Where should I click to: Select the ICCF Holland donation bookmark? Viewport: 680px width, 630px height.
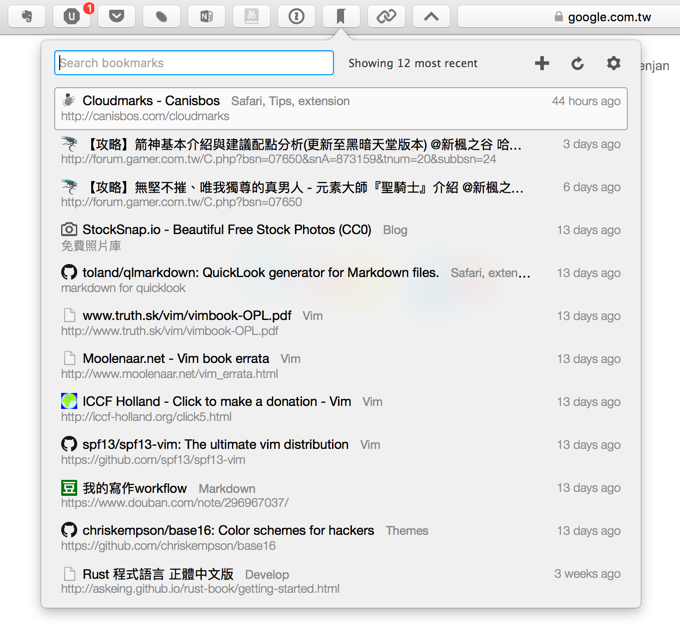(216, 401)
